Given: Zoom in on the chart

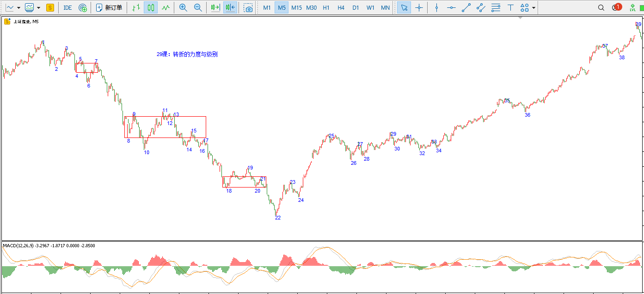Looking at the screenshot, I should point(183,7).
